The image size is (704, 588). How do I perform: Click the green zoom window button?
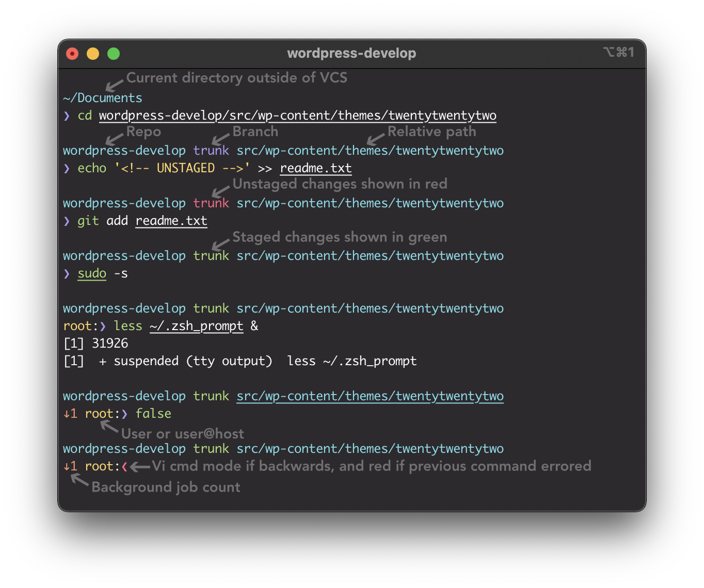click(114, 54)
